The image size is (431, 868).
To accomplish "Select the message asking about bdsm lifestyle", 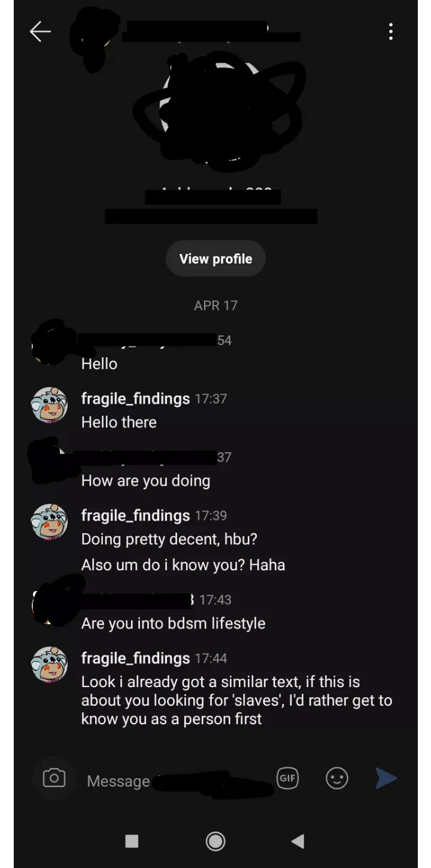I will tap(173, 623).
